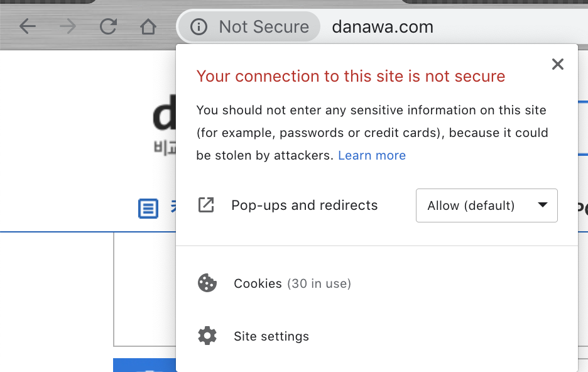This screenshot has width=588, height=372.
Task: Click the site information circle icon
Action: (199, 27)
